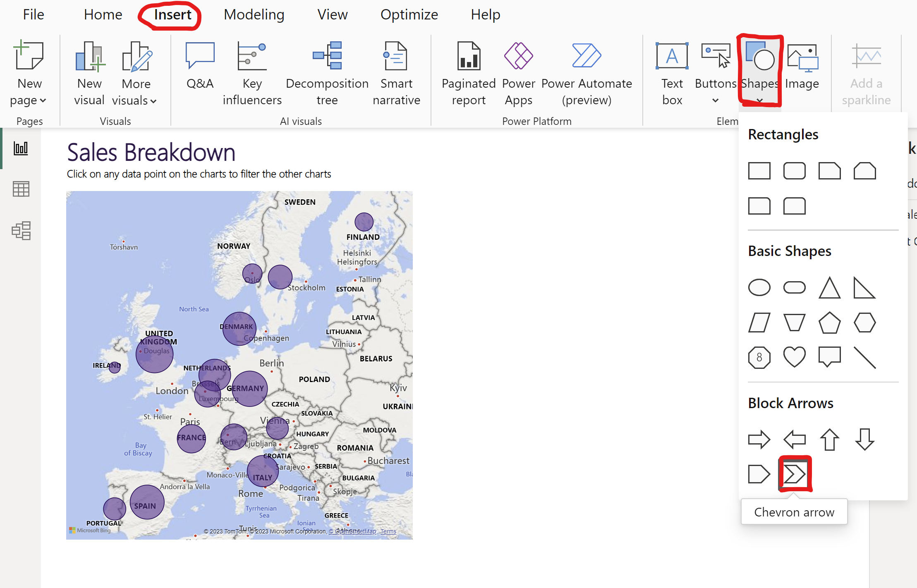Insert a Text box element
Viewport: 917px width, 588px height.
point(672,73)
